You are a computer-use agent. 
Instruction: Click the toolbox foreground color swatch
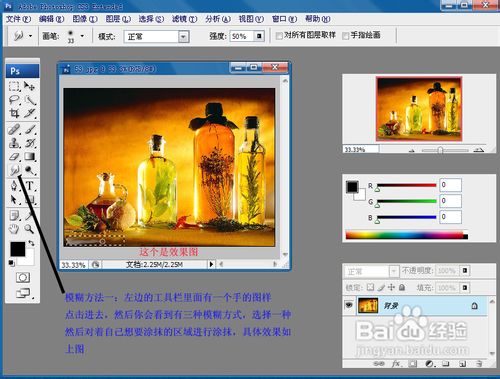coord(17,249)
